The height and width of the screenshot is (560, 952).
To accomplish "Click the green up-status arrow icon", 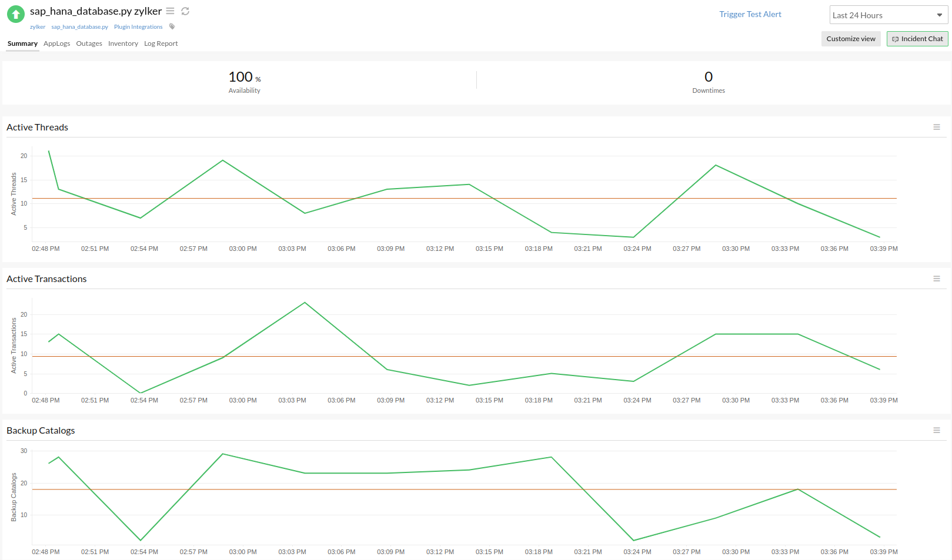I will [16, 14].
